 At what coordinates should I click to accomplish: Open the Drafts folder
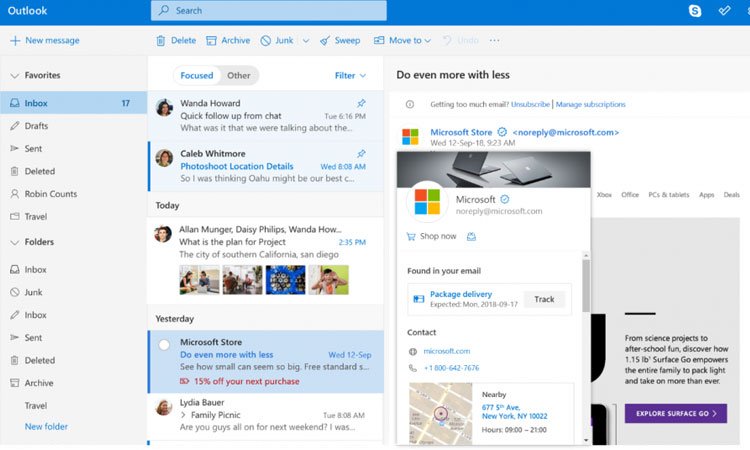(36, 126)
